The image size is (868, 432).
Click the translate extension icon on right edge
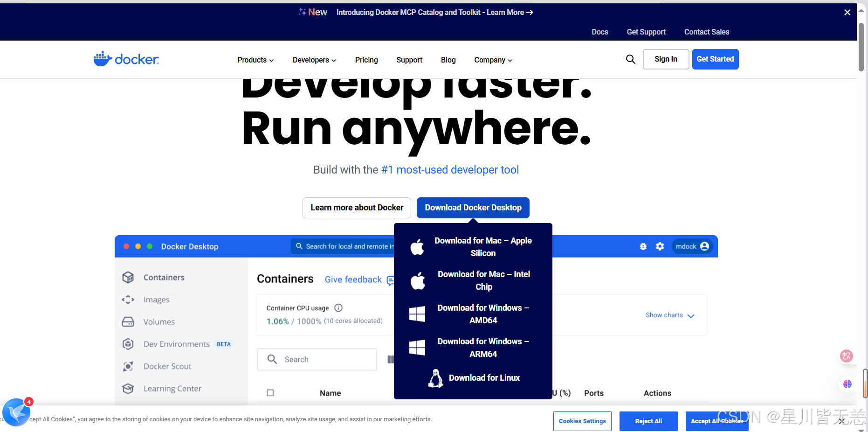[x=847, y=356]
